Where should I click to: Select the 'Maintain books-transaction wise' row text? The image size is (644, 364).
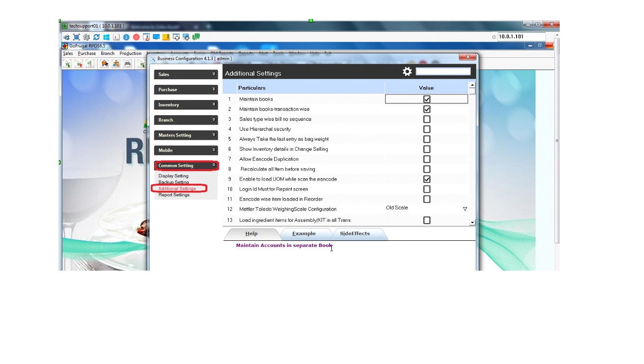click(x=274, y=109)
